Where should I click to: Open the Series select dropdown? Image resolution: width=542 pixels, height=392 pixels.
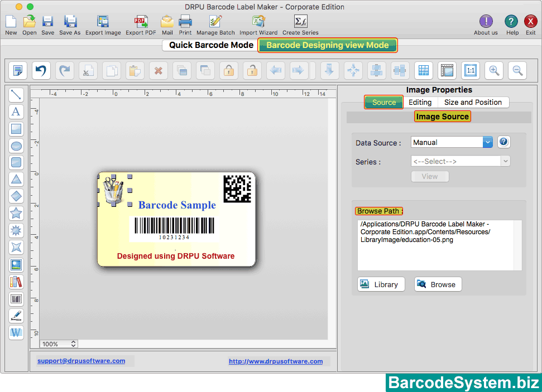pyautogui.click(x=461, y=161)
